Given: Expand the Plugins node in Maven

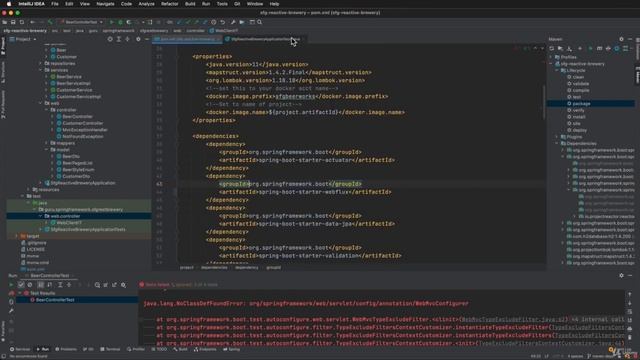Looking at the screenshot, I should 557,137.
